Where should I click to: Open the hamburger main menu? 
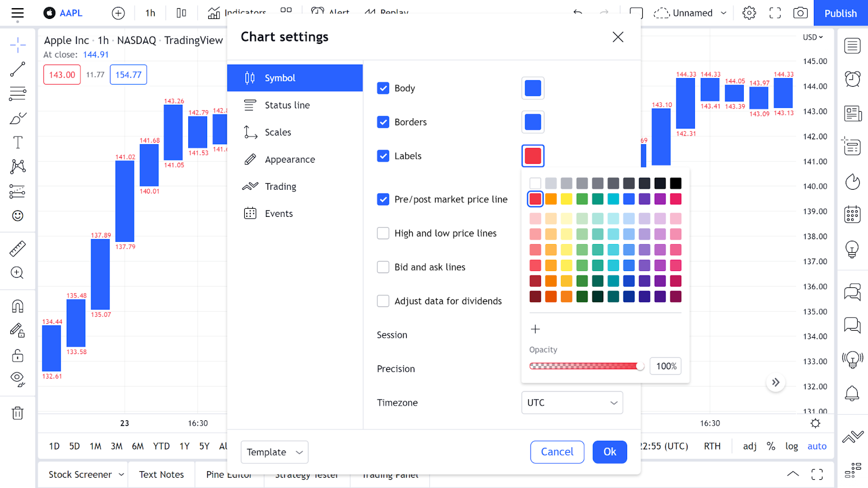click(x=17, y=14)
